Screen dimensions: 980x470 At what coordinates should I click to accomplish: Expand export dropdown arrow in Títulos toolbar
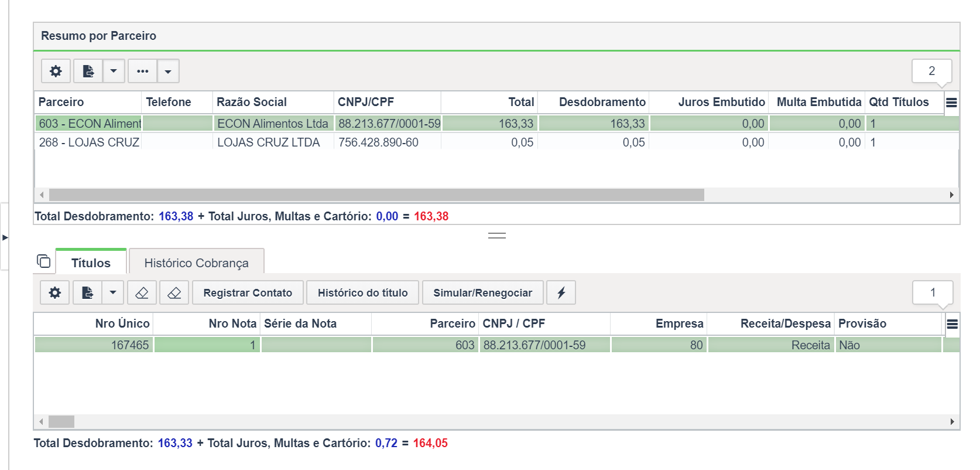pyautogui.click(x=113, y=292)
